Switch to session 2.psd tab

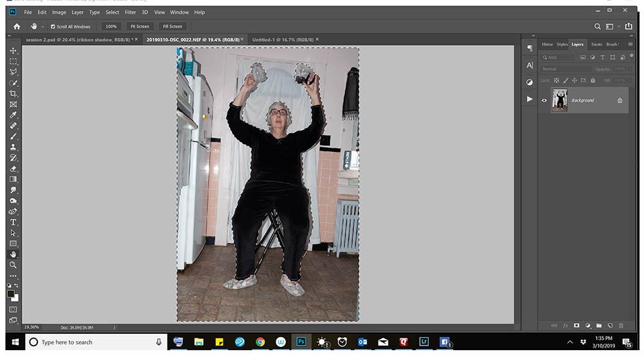click(x=79, y=40)
